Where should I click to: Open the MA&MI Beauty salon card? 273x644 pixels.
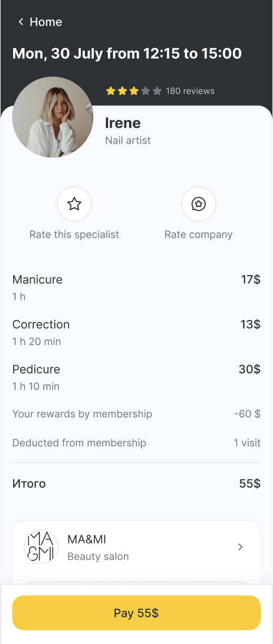(136, 547)
